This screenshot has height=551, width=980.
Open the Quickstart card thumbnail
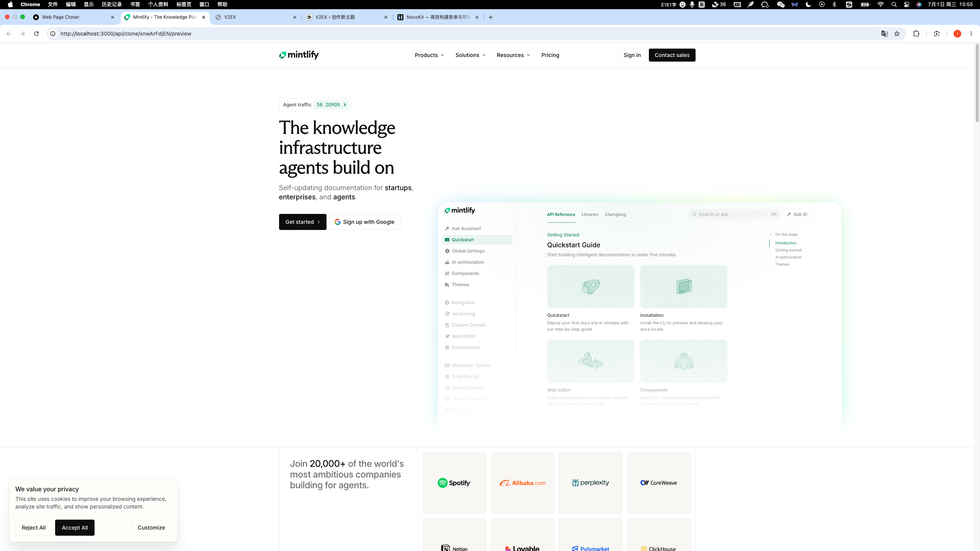click(x=590, y=286)
